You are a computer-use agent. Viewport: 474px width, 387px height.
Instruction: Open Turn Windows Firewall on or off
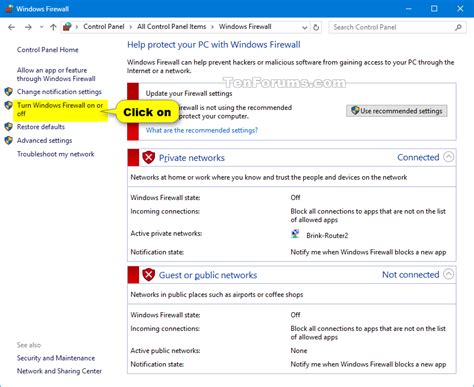coord(60,109)
